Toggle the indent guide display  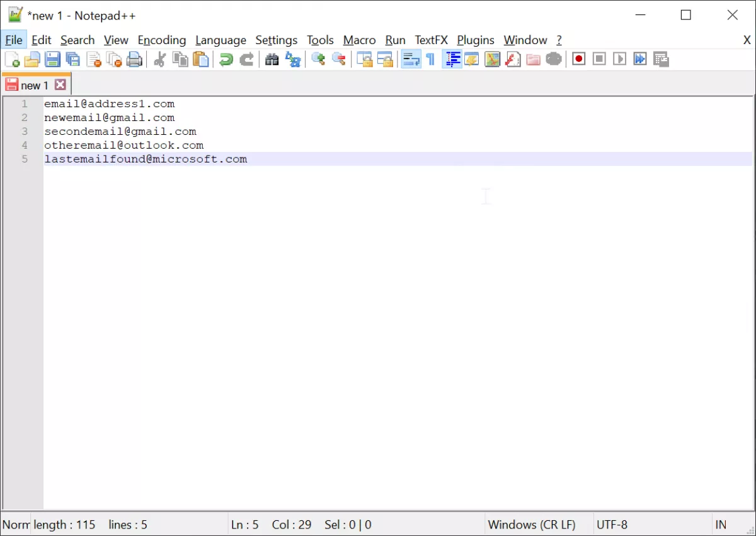pyautogui.click(x=452, y=59)
